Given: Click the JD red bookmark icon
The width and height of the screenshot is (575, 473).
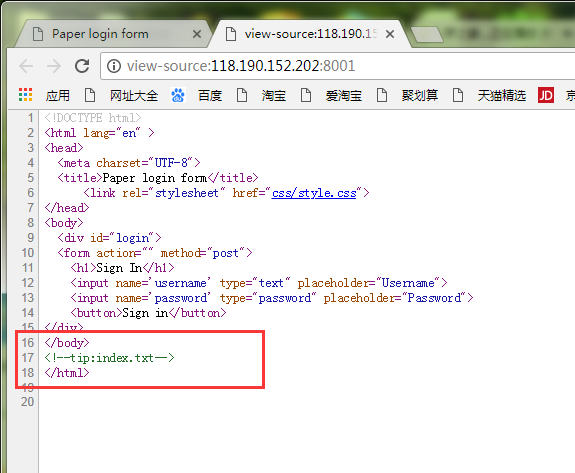Looking at the screenshot, I should pos(546,95).
